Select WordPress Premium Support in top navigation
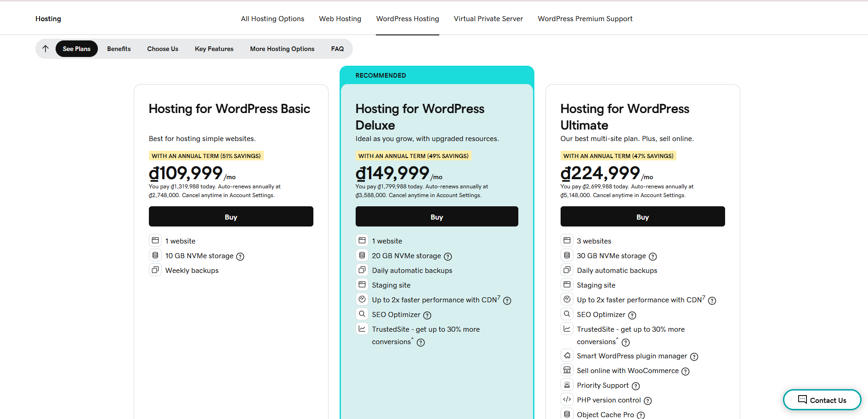This screenshot has width=868, height=419. coord(585,19)
